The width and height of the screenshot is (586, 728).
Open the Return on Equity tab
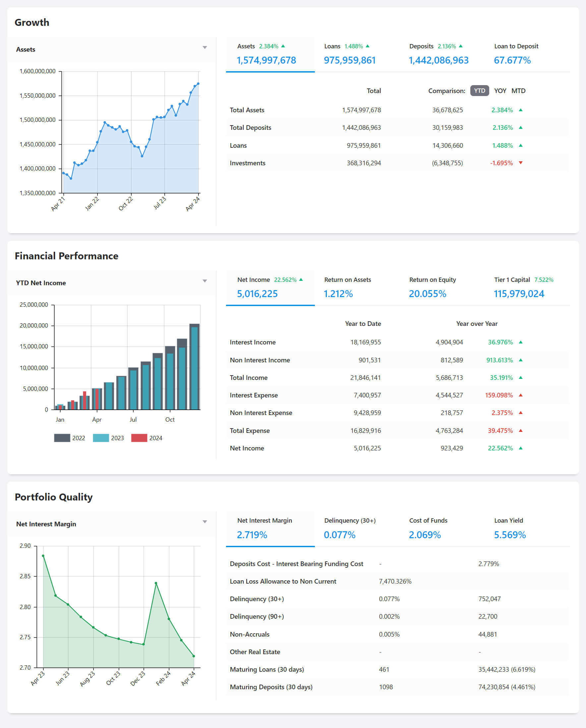[432, 287]
